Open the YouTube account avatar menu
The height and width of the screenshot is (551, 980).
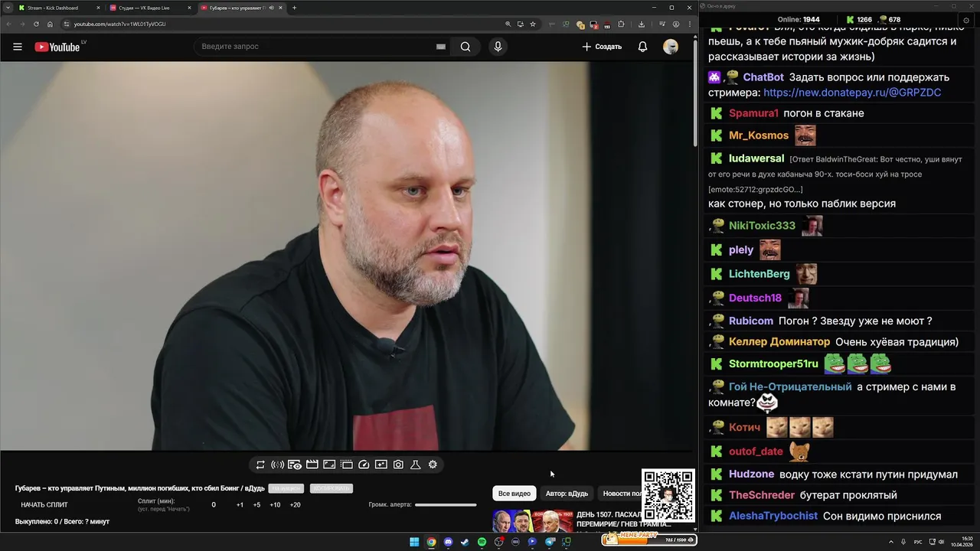pos(671,47)
